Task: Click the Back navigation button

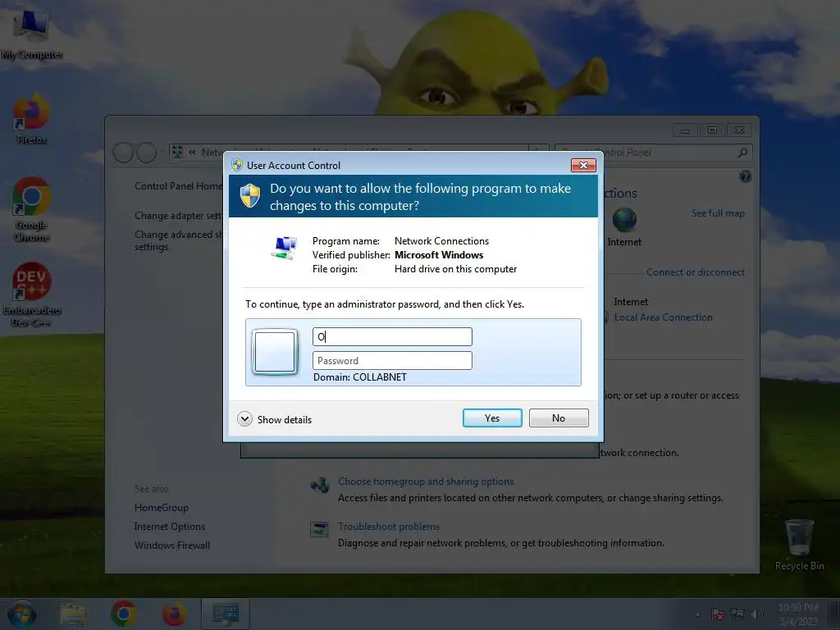Action: pyautogui.click(x=123, y=153)
